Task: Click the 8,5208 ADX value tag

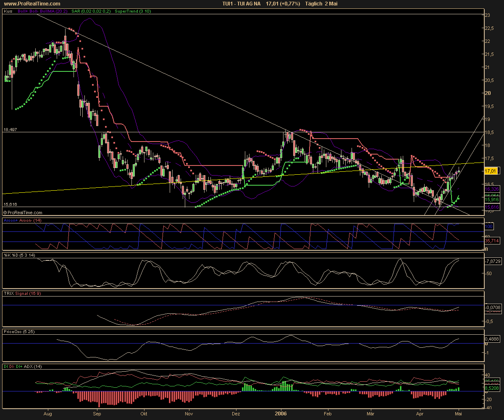Action: point(492,388)
